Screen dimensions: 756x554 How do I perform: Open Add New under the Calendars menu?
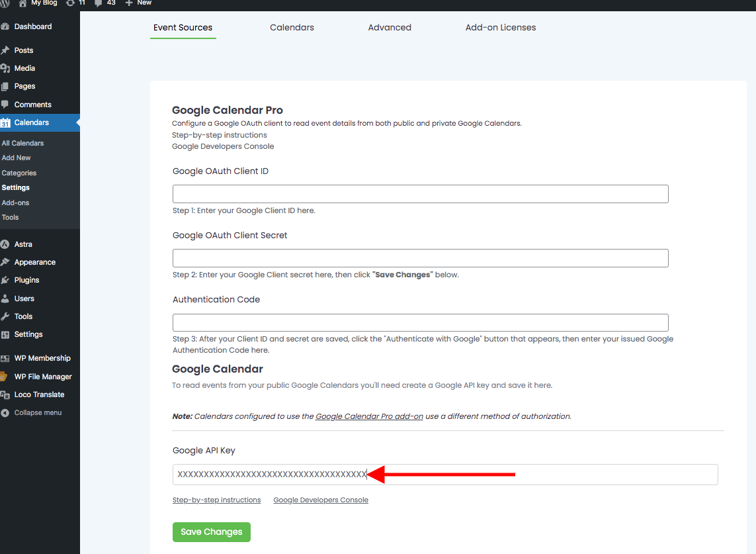(16, 158)
